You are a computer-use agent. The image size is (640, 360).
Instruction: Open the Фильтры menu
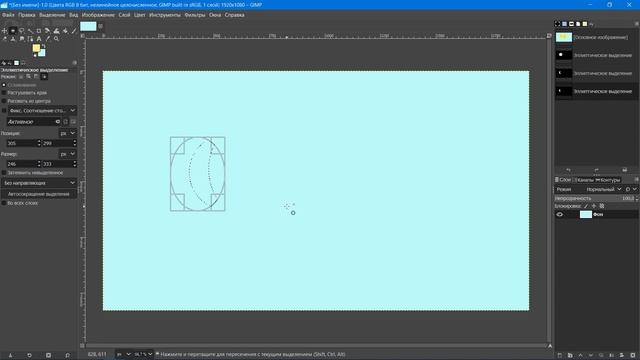tap(195, 15)
